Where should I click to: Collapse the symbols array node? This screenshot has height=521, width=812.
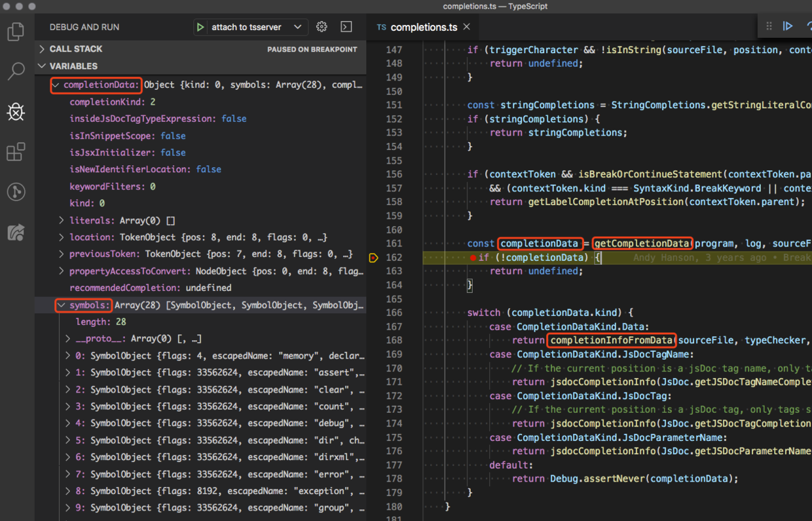point(61,305)
